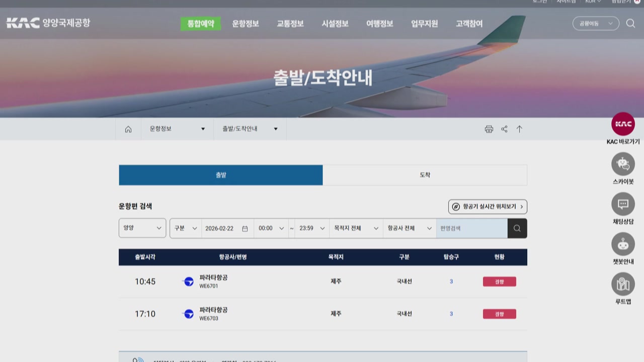Open the 목적지 전체 destination dropdown

pyautogui.click(x=356, y=228)
